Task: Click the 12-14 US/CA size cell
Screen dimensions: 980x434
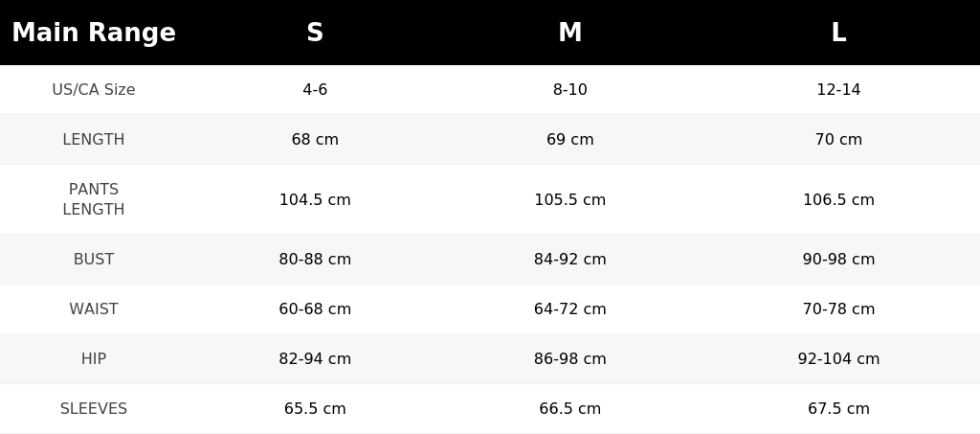Action: (838, 89)
